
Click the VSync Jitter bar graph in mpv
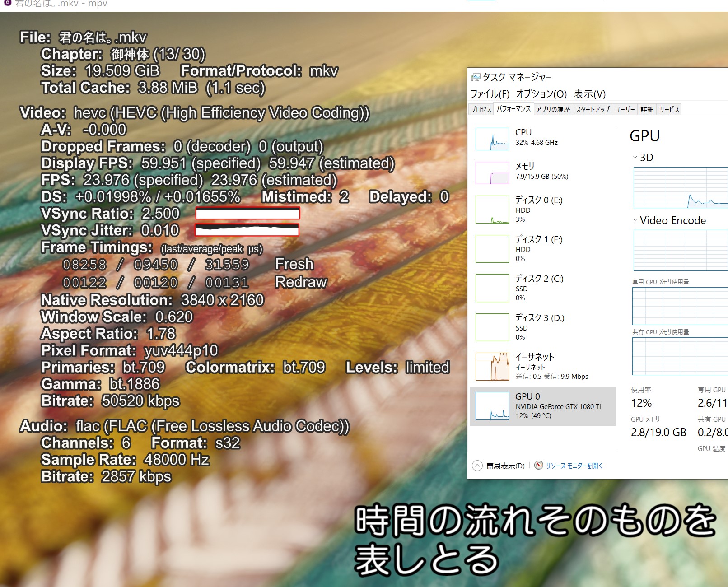click(247, 230)
